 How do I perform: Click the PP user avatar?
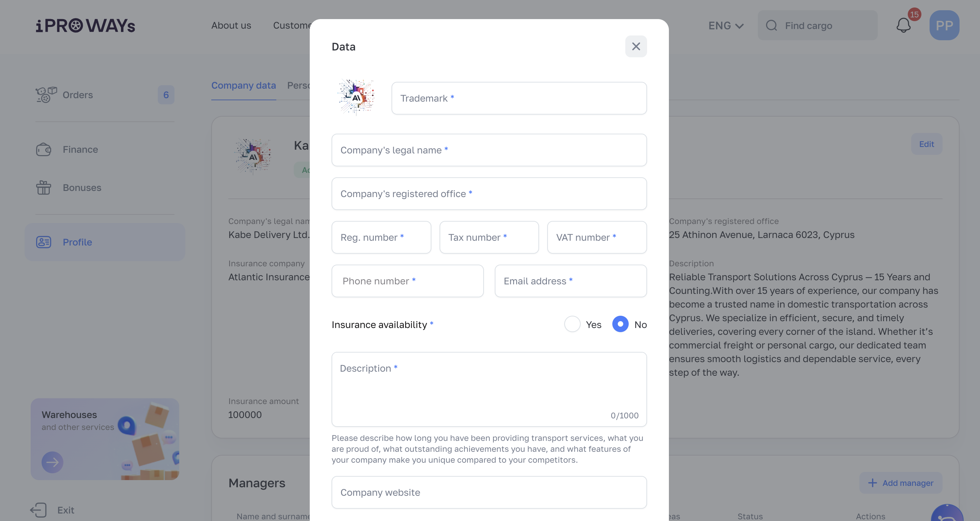tap(944, 26)
